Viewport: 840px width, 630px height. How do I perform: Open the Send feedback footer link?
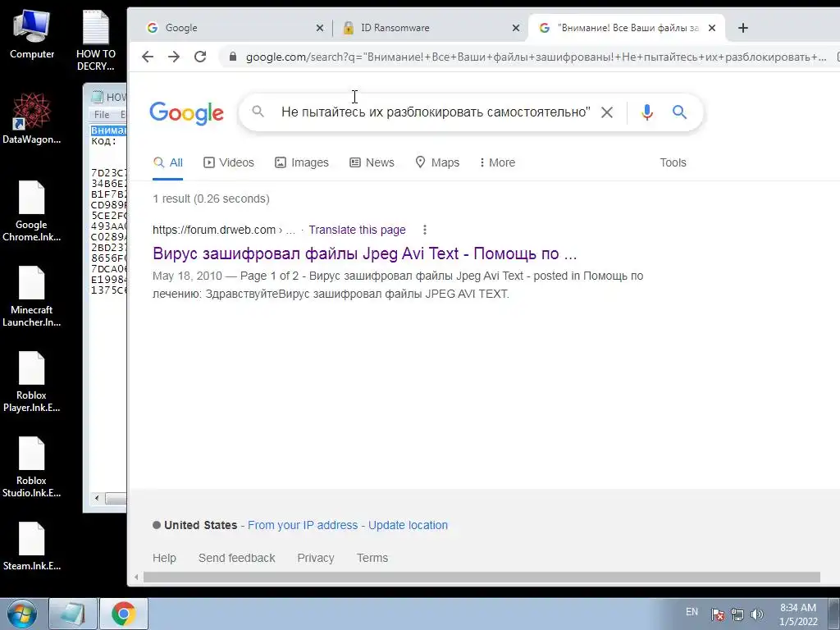(x=237, y=558)
